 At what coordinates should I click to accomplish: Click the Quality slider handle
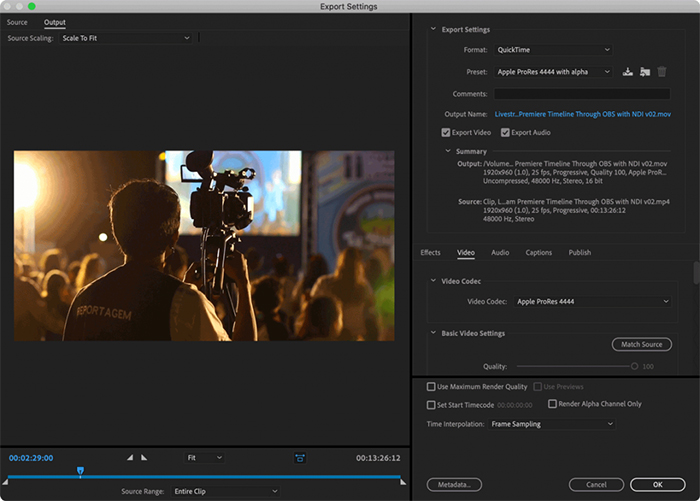634,367
